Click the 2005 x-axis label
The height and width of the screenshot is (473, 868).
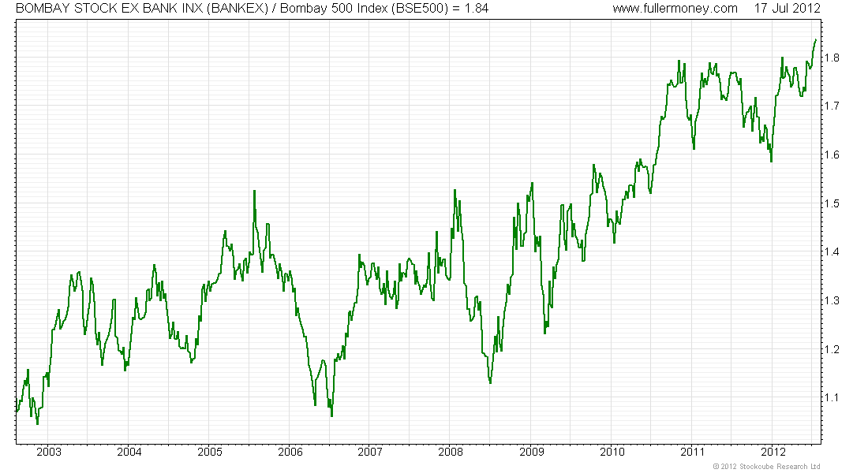[210, 452]
